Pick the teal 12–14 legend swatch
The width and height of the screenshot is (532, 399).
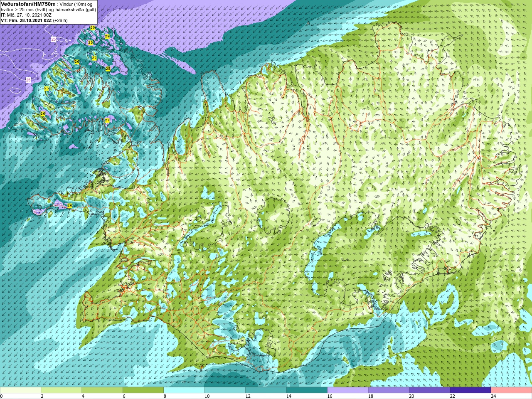click(266, 390)
